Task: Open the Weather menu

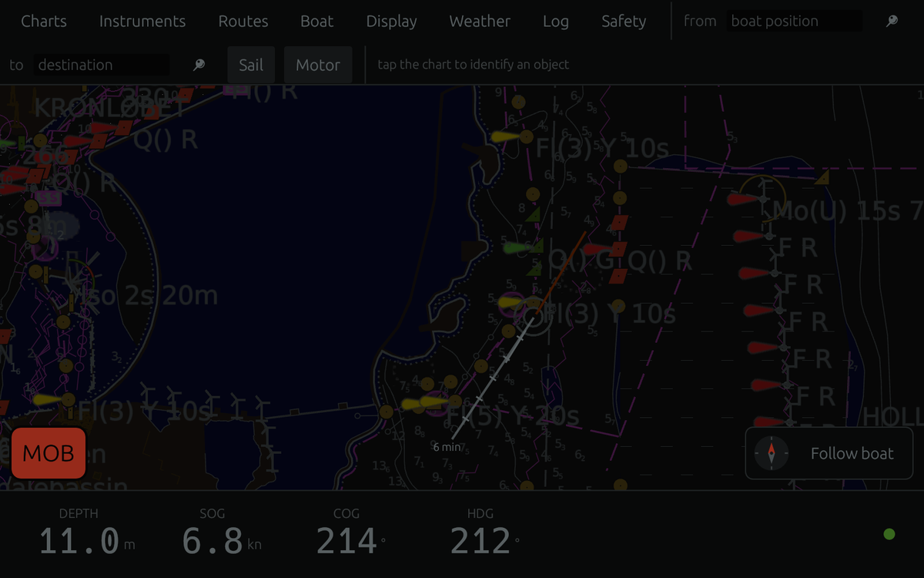Action: (480, 21)
